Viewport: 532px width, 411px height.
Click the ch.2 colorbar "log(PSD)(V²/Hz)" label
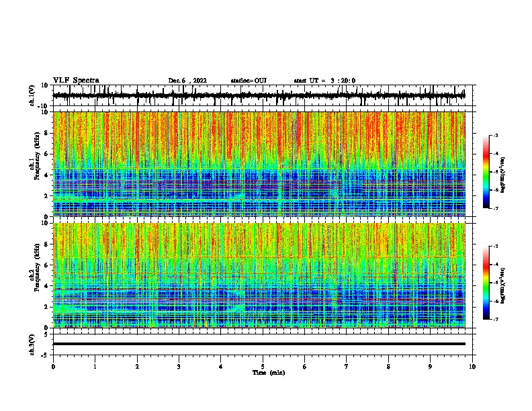(503, 285)
